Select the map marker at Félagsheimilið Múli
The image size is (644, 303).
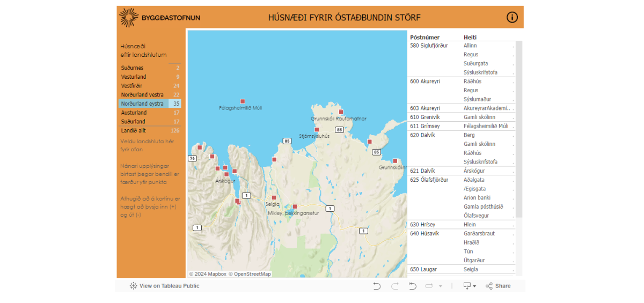pos(243,101)
